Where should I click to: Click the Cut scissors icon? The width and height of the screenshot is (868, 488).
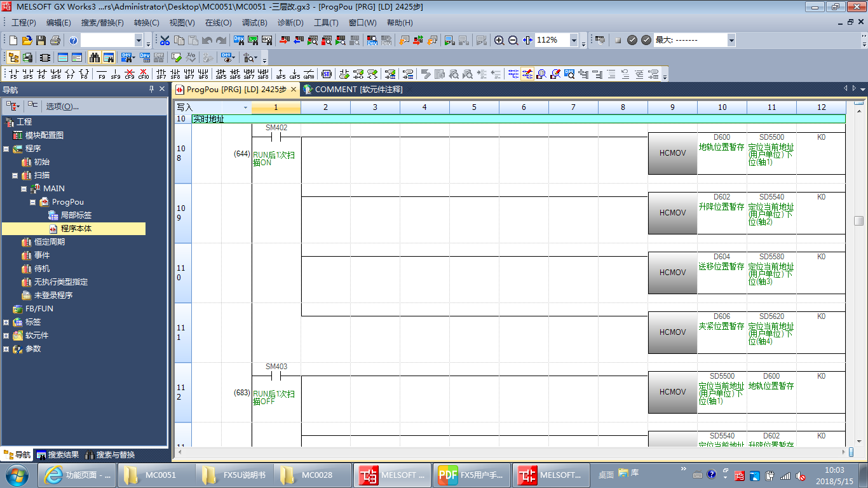pos(165,40)
